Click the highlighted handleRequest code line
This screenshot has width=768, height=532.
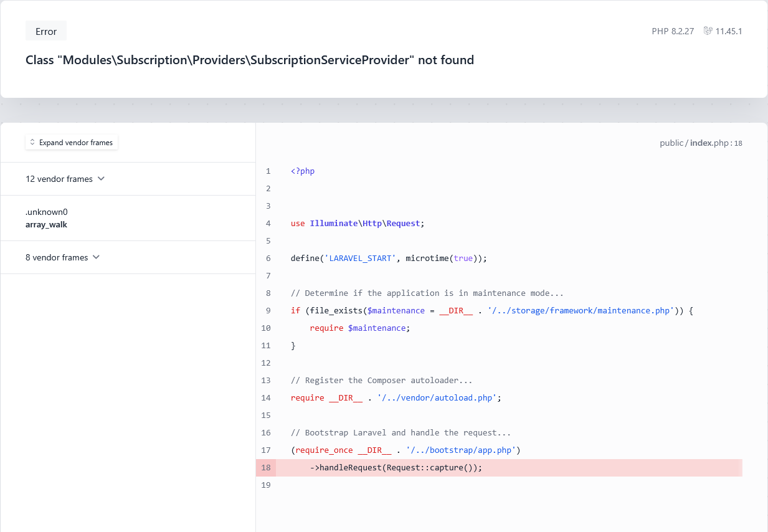(396, 467)
